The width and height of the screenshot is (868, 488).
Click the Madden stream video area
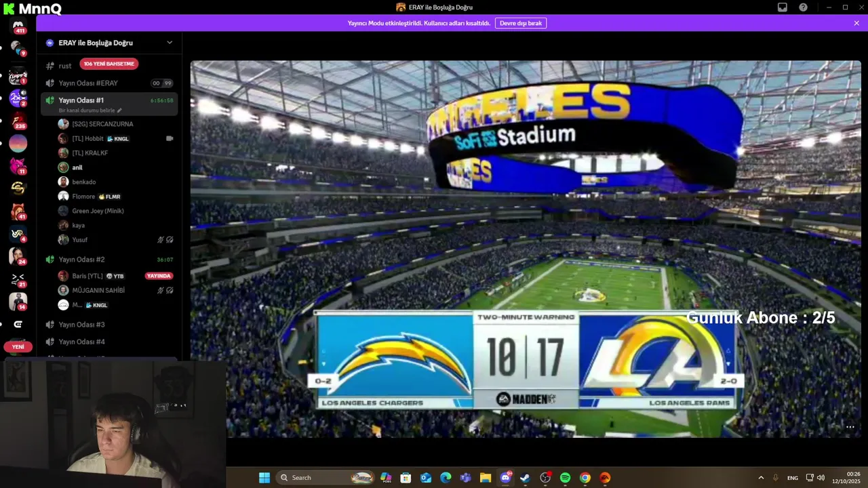(x=526, y=249)
